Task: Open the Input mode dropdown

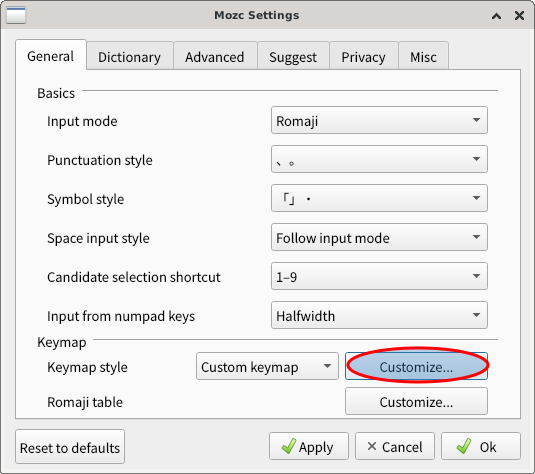Action: 379,120
